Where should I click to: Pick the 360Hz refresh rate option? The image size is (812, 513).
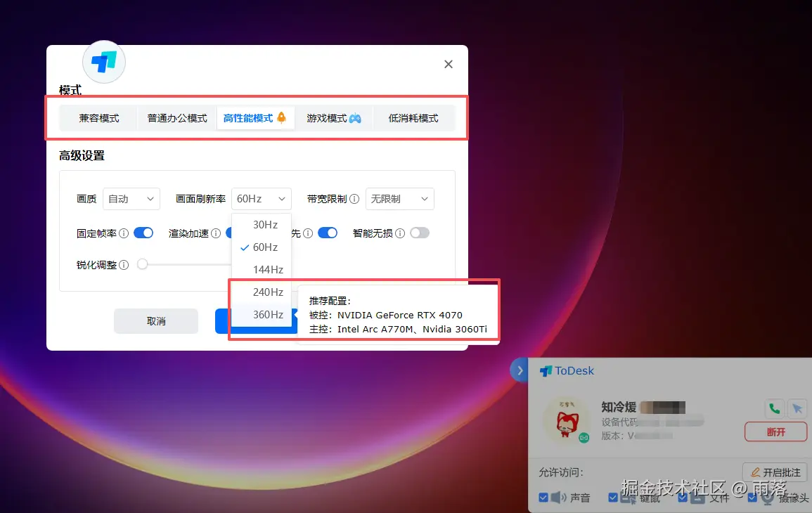click(x=262, y=315)
